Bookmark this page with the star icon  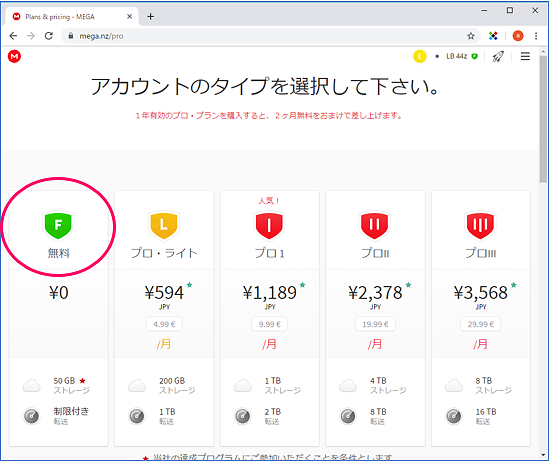point(471,36)
